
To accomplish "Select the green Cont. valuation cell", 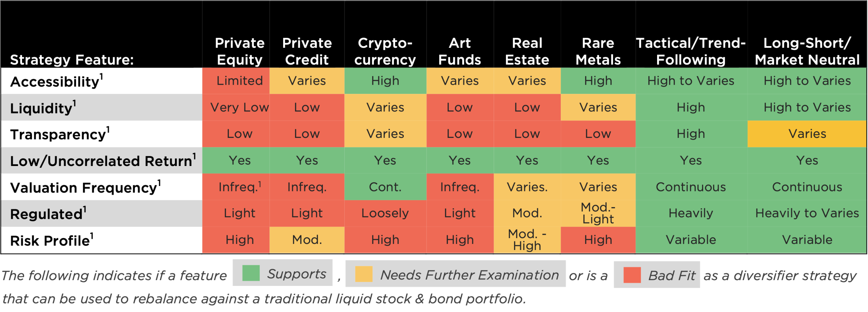I will pos(385,187).
